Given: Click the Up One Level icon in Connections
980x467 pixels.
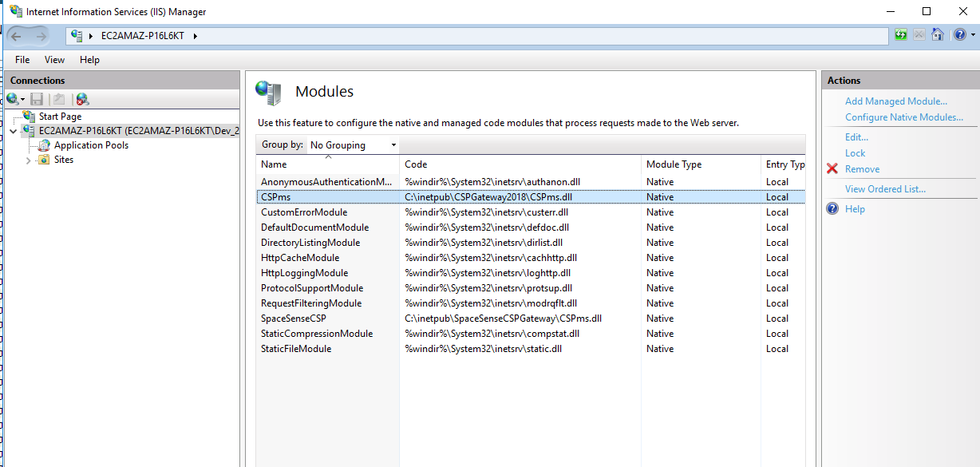Looking at the screenshot, I should pos(58,99).
